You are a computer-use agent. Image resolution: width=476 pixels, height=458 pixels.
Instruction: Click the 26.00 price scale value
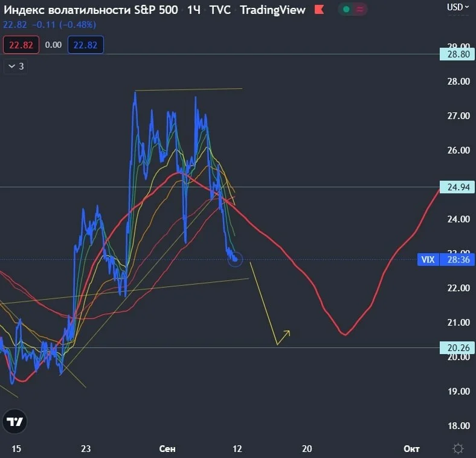[458, 150]
